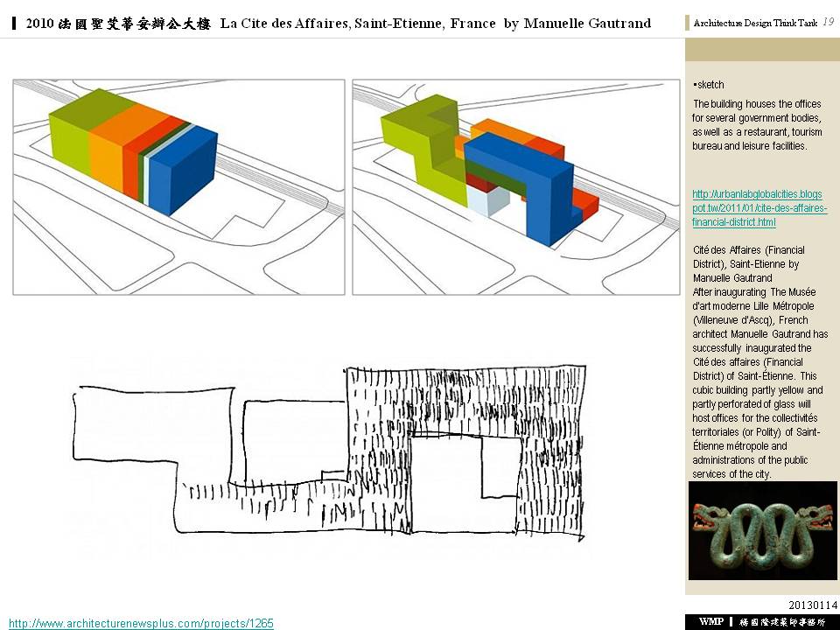Click the paragraph about government body offices
This screenshot has width=840, height=630.
point(758,124)
